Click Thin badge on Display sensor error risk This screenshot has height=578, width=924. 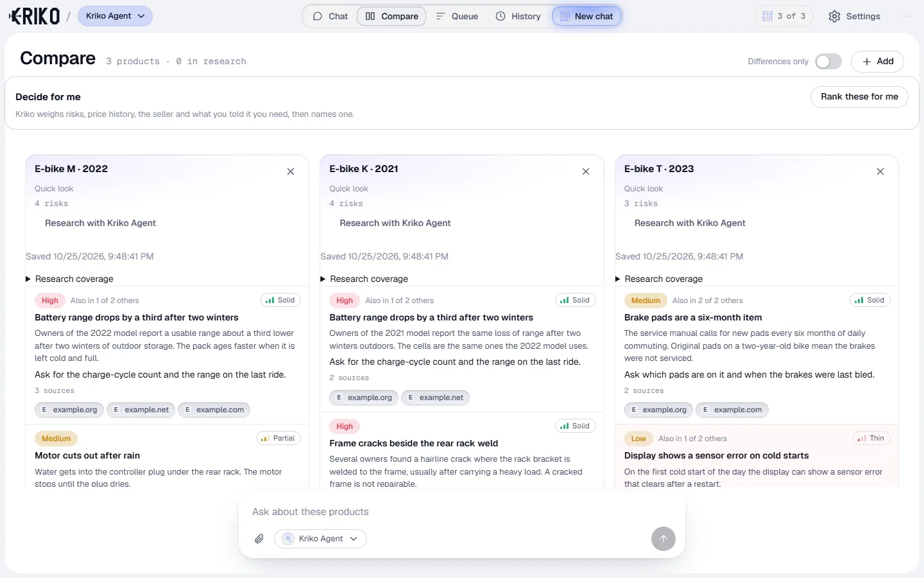click(x=871, y=438)
